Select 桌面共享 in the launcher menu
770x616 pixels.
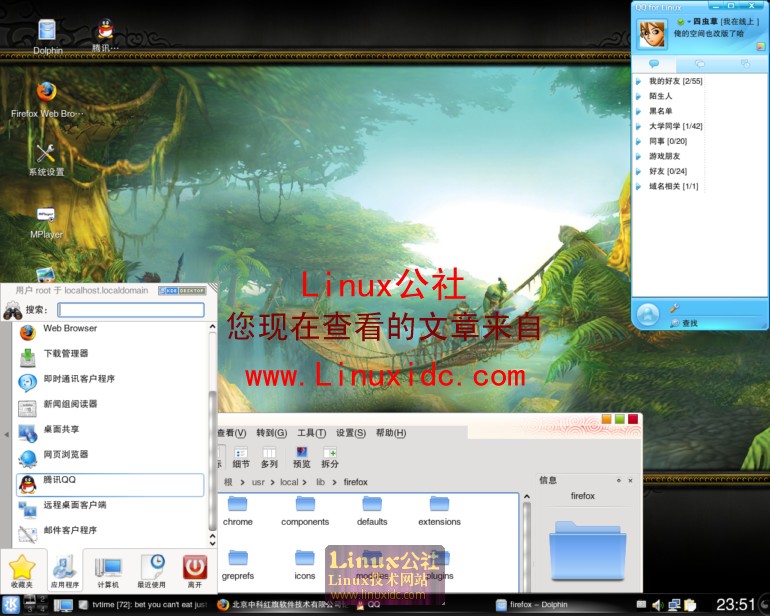[110, 433]
